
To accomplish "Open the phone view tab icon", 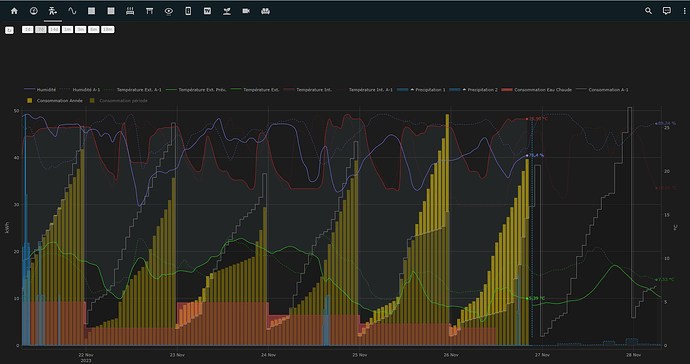I will tap(188, 11).
